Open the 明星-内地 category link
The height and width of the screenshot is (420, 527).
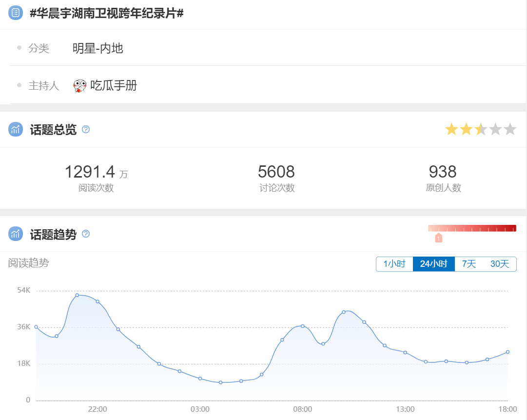tap(98, 47)
